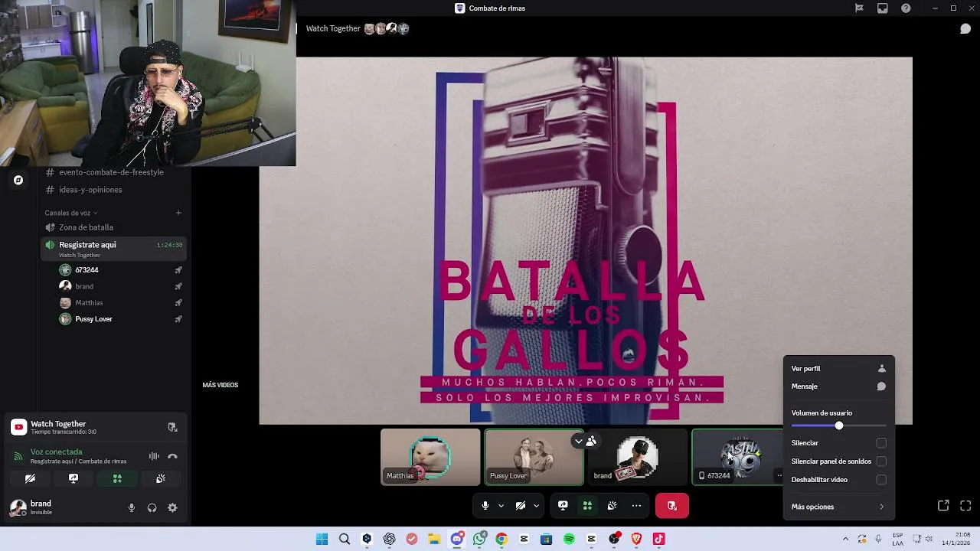Viewport: 980px width, 551px height.
Task: Open three-dot menu on 673244 tile
Action: coord(779,475)
